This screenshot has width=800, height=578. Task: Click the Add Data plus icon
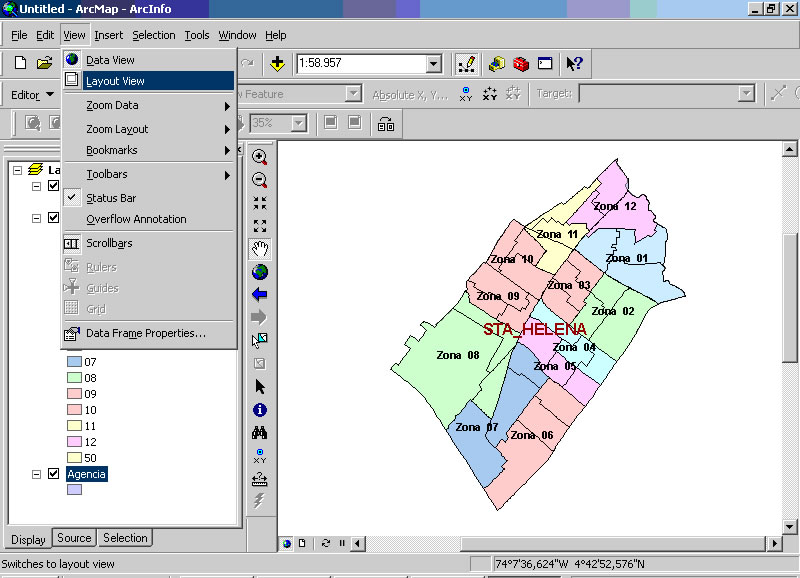[x=277, y=63]
